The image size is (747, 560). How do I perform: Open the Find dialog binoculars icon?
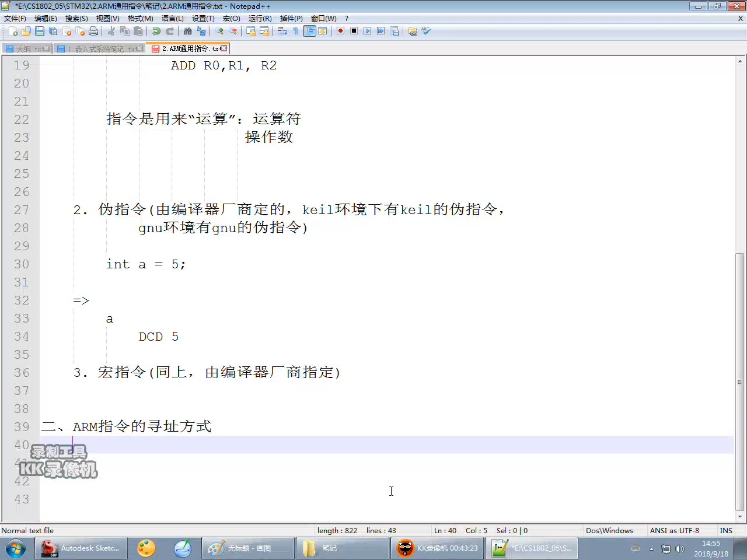tap(188, 31)
